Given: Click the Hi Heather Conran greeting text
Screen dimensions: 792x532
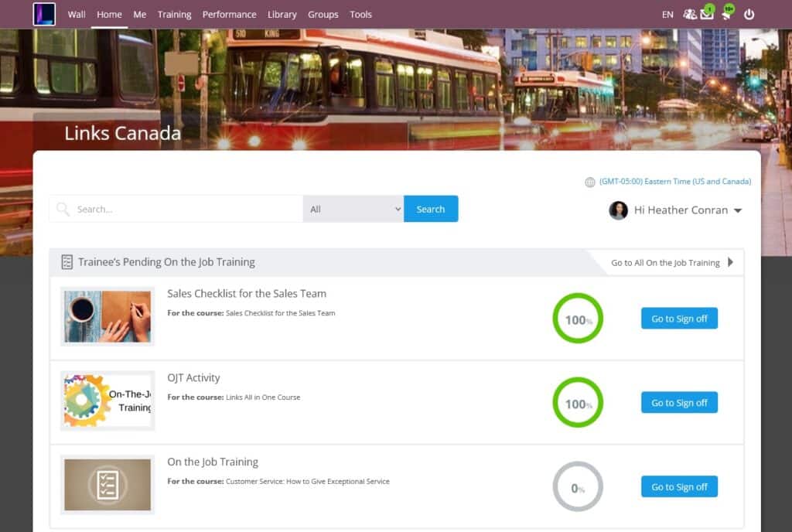Looking at the screenshot, I should [681, 210].
